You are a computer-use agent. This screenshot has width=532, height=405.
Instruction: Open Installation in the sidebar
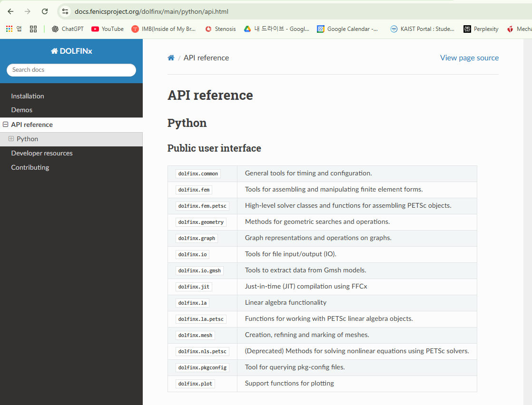coord(28,96)
